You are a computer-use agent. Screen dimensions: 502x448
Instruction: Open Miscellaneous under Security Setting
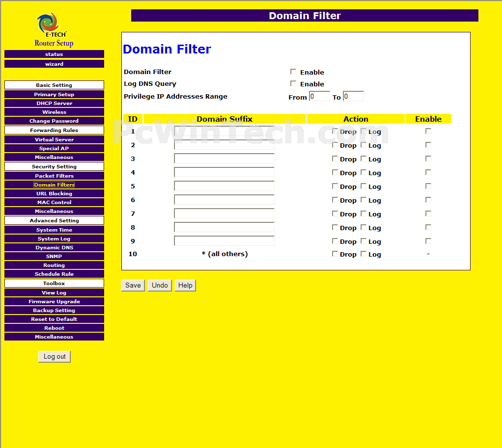click(54, 211)
